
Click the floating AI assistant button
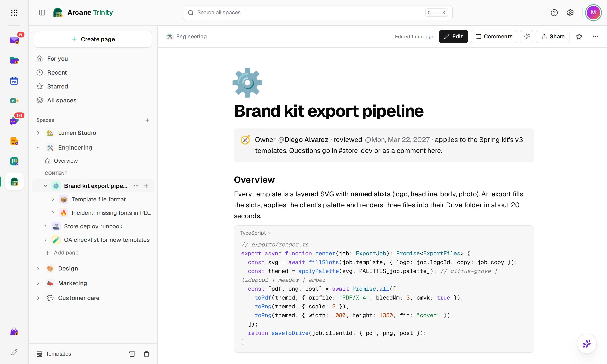586,344
